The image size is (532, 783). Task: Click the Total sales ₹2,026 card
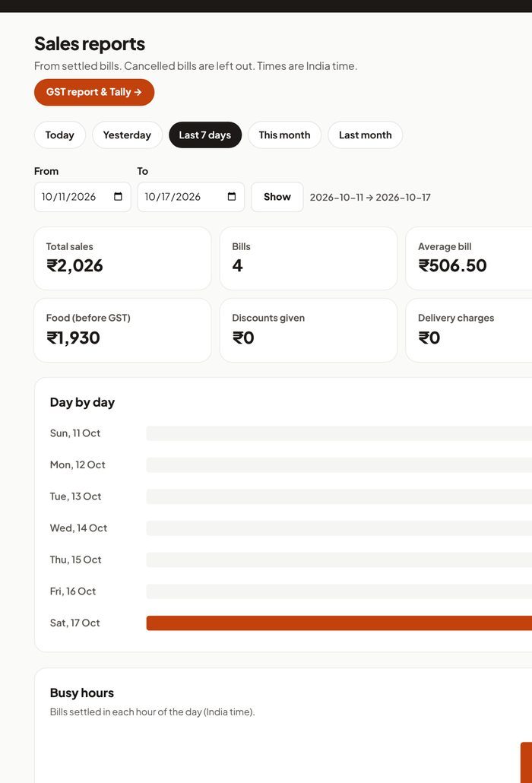click(x=122, y=258)
